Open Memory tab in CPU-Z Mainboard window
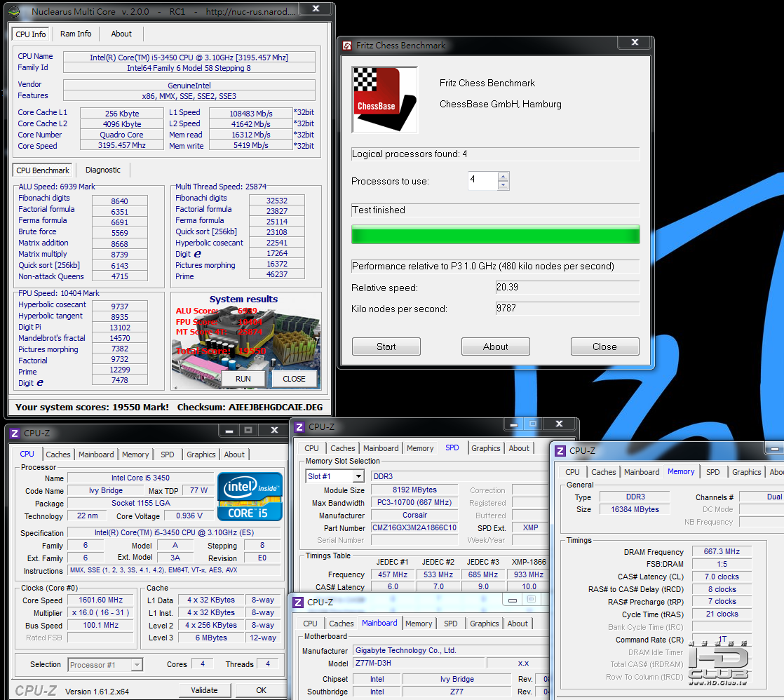 (419, 624)
